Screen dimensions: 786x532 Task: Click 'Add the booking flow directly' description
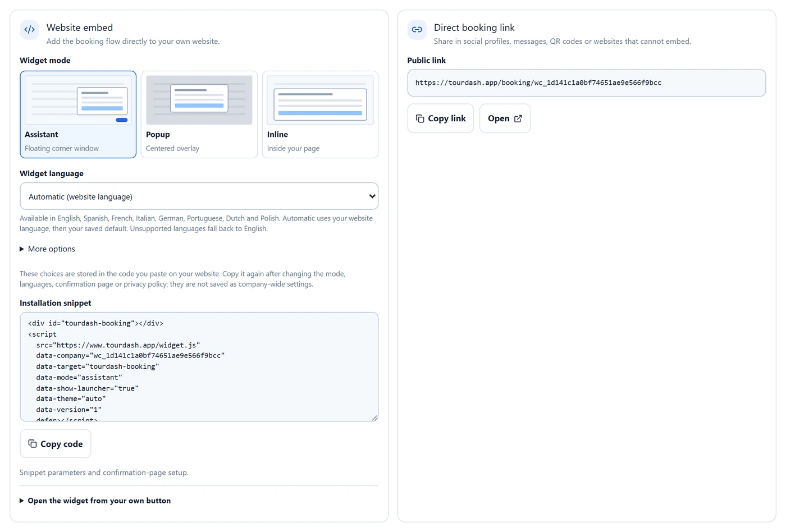coord(133,42)
